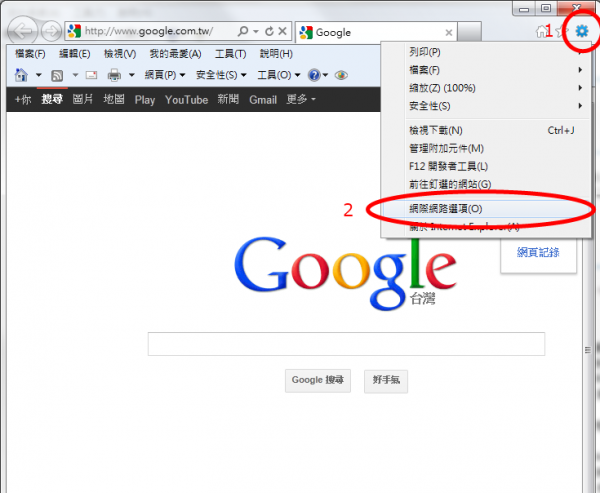Open the 網頁(P) dropdown in the command bar

pos(165,75)
